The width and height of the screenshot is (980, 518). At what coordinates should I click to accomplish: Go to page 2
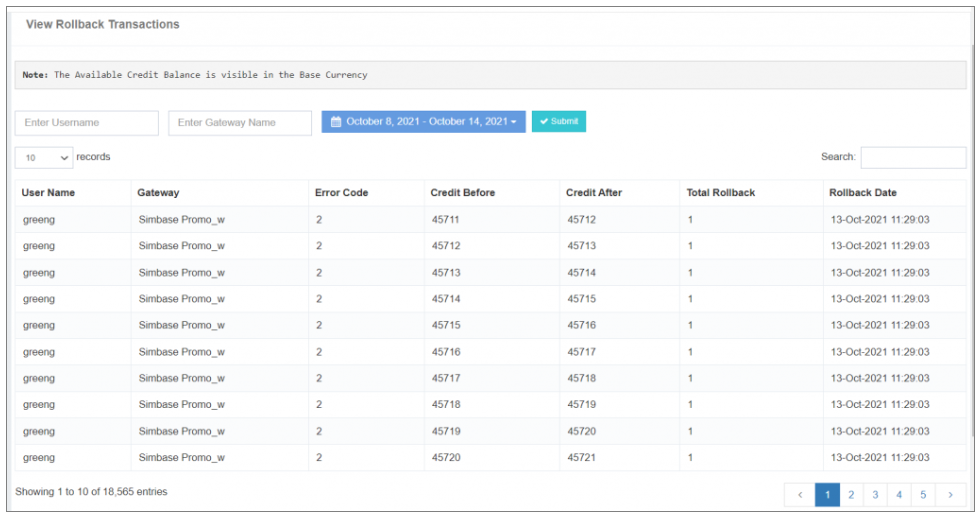(x=851, y=494)
